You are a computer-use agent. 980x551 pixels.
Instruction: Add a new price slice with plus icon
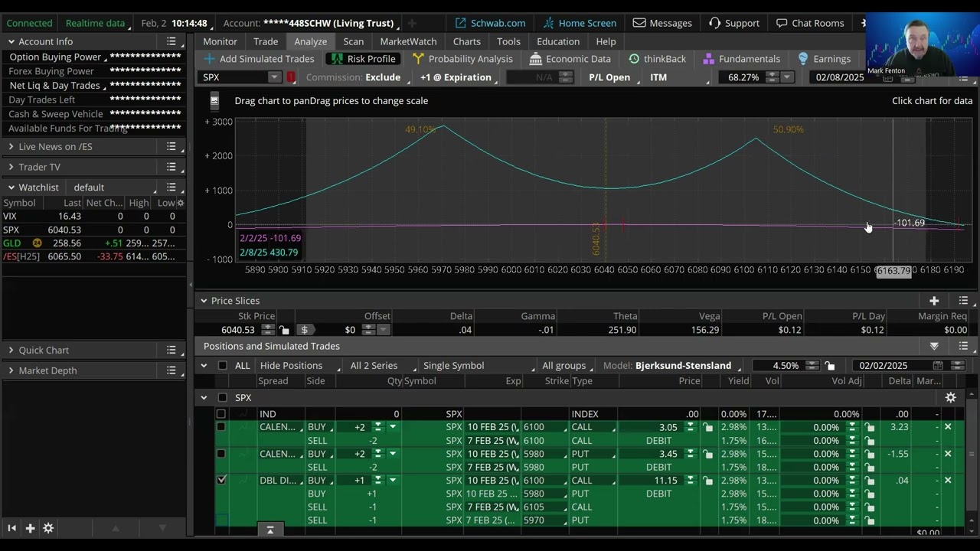[934, 301]
